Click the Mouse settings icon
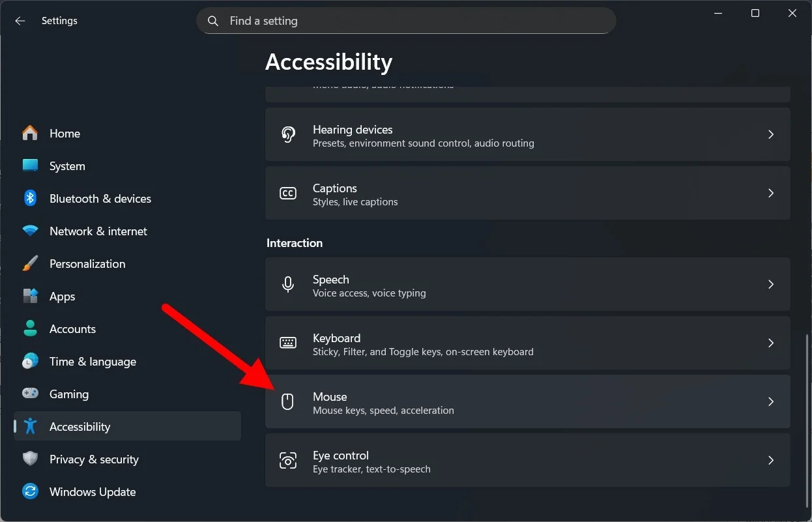Image resolution: width=812 pixels, height=522 pixels. (x=288, y=401)
